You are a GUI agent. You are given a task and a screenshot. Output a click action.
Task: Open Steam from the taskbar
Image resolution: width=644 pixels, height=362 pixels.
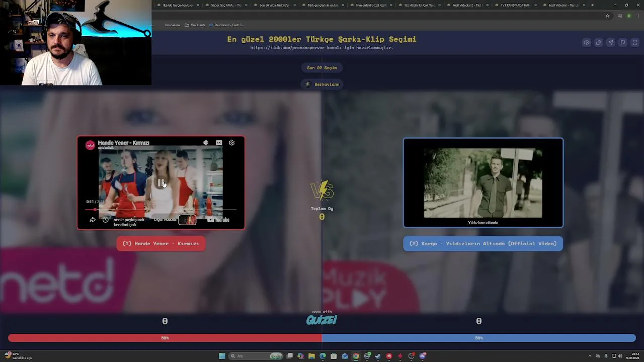378,356
